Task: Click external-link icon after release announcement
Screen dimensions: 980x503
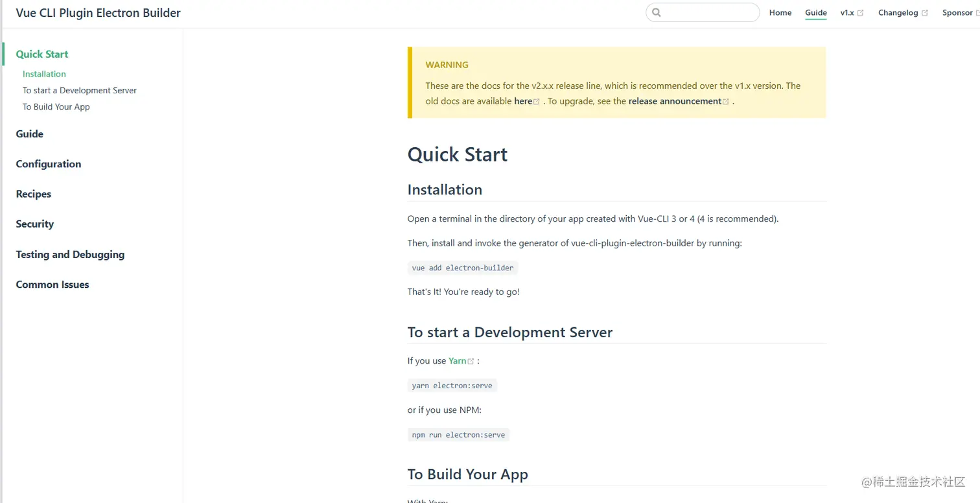Action: click(x=726, y=102)
